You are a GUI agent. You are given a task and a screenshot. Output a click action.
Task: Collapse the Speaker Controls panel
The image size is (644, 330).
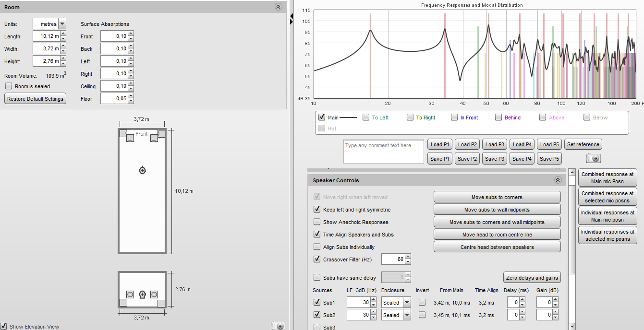tap(558, 180)
